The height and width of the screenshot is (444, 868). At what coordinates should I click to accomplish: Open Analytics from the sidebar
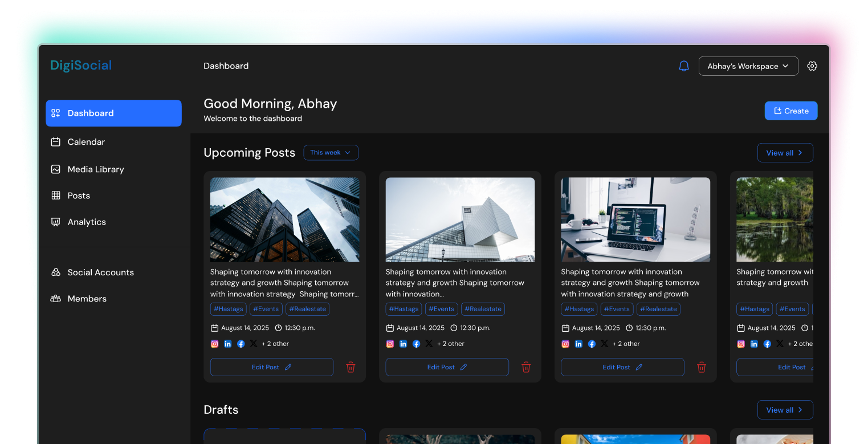[x=87, y=222]
